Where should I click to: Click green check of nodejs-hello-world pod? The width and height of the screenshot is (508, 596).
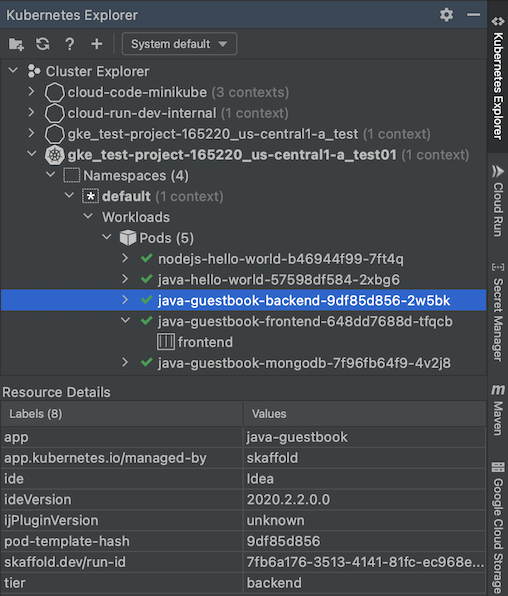[x=146, y=258]
